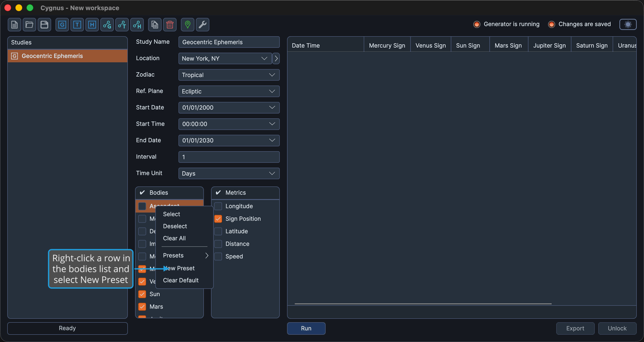Open the Time Unit dropdown showing Days
This screenshot has width=644, height=342.
(229, 173)
